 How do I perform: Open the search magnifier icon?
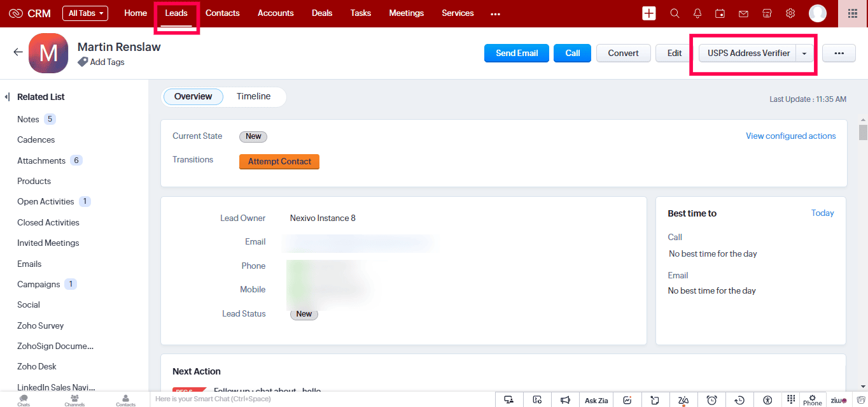pos(675,13)
